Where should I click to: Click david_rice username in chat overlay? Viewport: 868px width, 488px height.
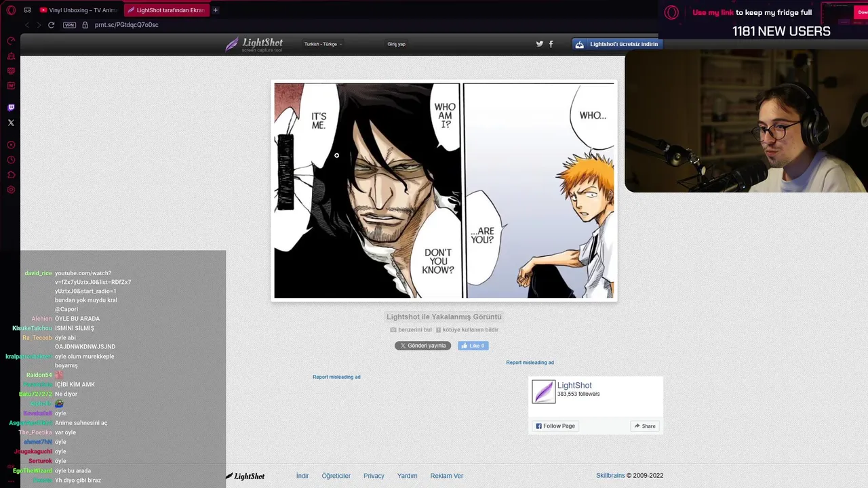(x=38, y=273)
